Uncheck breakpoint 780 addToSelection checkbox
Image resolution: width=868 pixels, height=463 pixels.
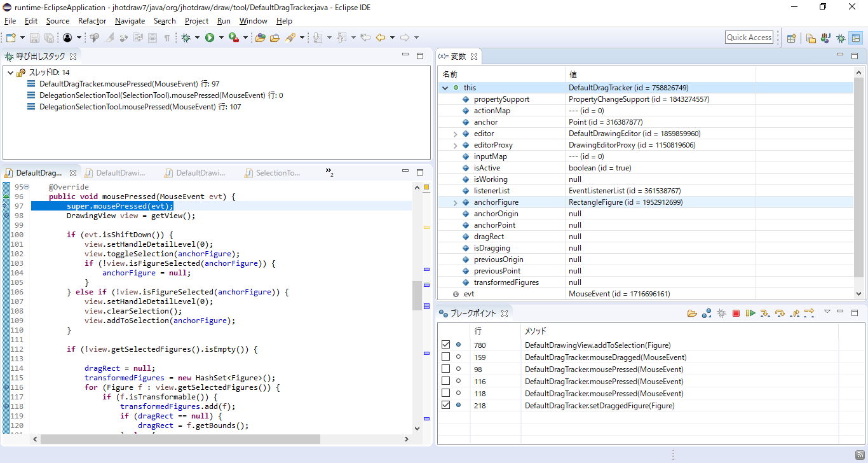pos(445,345)
